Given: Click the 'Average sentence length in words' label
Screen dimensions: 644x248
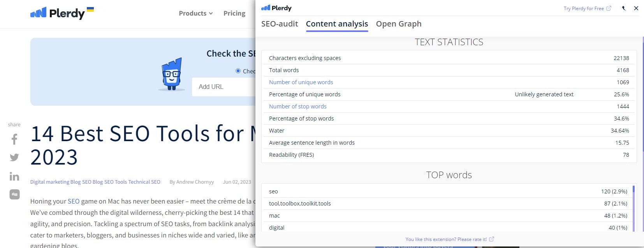Looking at the screenshot, I should (312, 143).
